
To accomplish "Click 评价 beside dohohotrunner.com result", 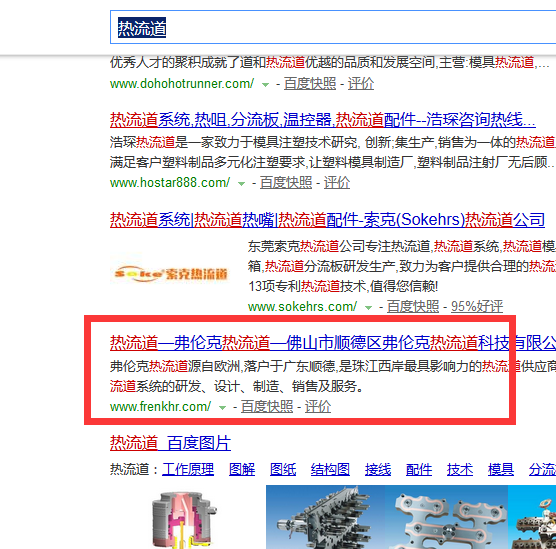I will (361, 84).
